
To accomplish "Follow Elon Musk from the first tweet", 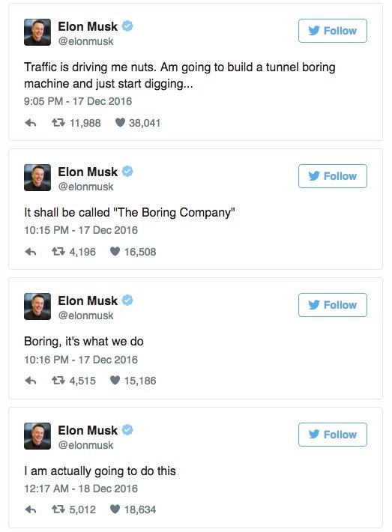I will point(333,31).
